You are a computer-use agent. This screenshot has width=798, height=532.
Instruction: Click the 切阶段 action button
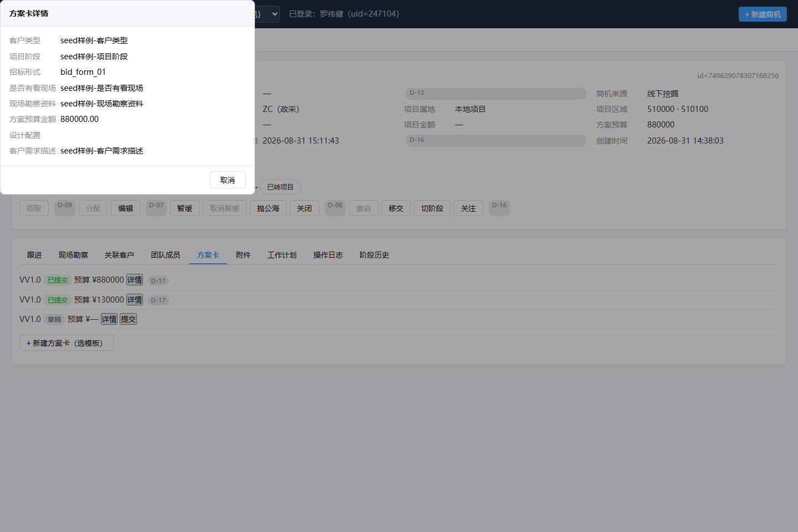pyautogui.click(x=432, y=208)
